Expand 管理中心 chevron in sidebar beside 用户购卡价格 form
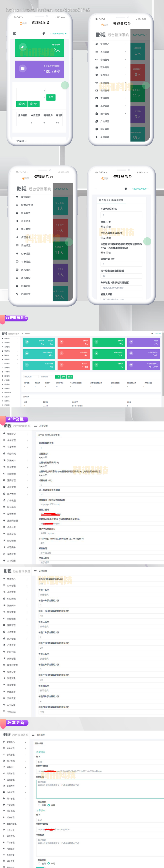Viewport: 164px width, 868px height. [27, 434]
